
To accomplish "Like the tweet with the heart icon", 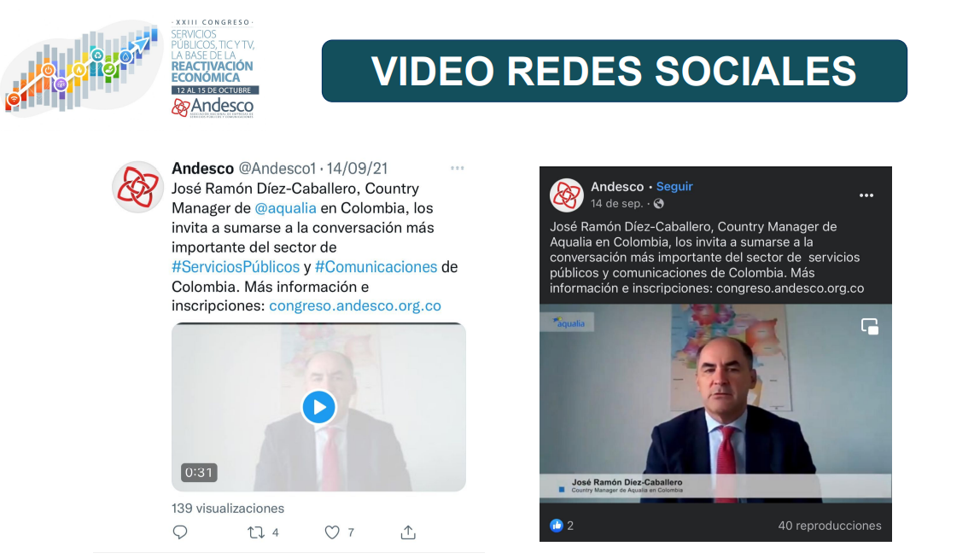I will pos(332,532).
